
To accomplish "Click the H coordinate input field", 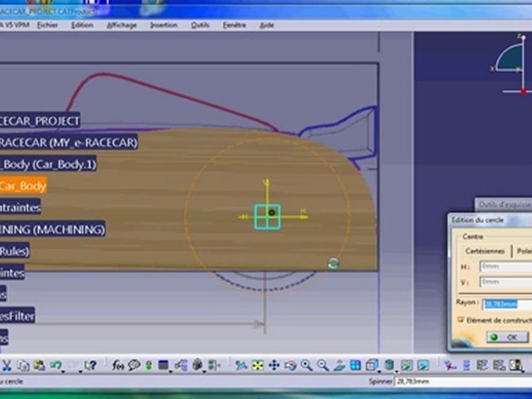I will tap(505, 267).
